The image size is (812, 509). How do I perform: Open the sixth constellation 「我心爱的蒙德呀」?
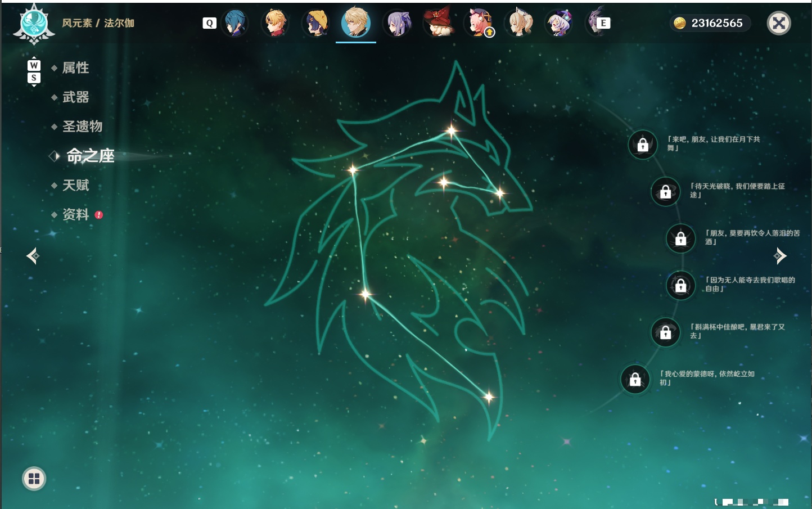click(635, 379)
